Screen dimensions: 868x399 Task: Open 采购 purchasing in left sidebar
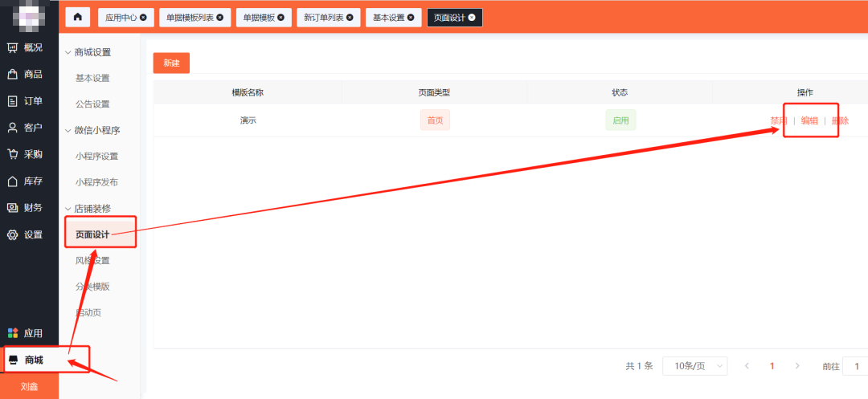point(25,154)
